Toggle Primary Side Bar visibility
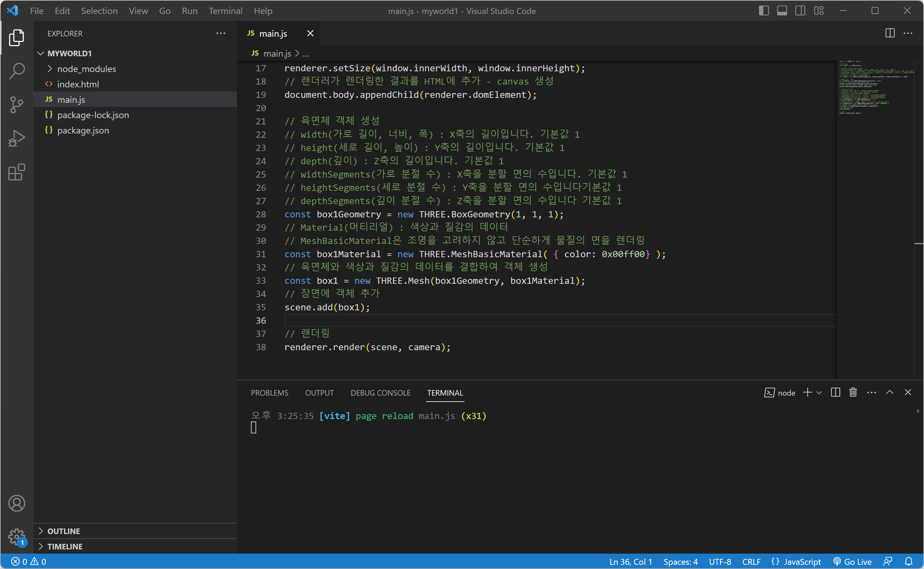Screen dimensions: 924x569 [764, 10]
